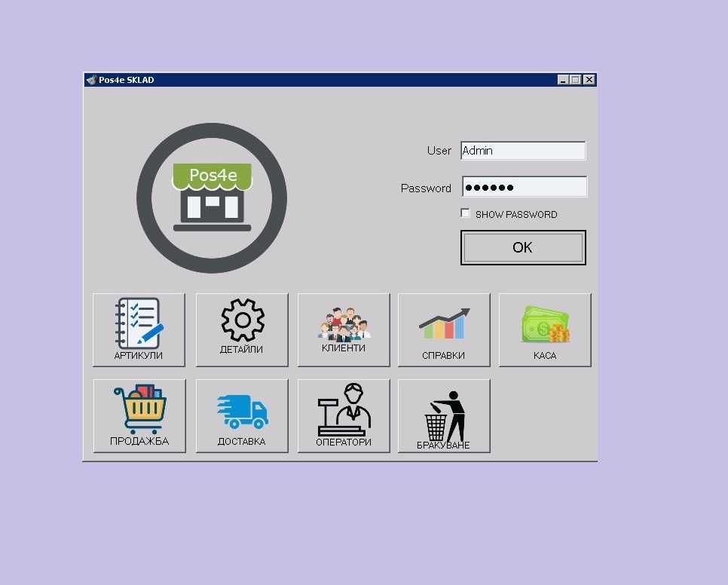Launch the ДОСТАВКА delivery truck module
Screen dimensions: 728x585
point(242,415)
